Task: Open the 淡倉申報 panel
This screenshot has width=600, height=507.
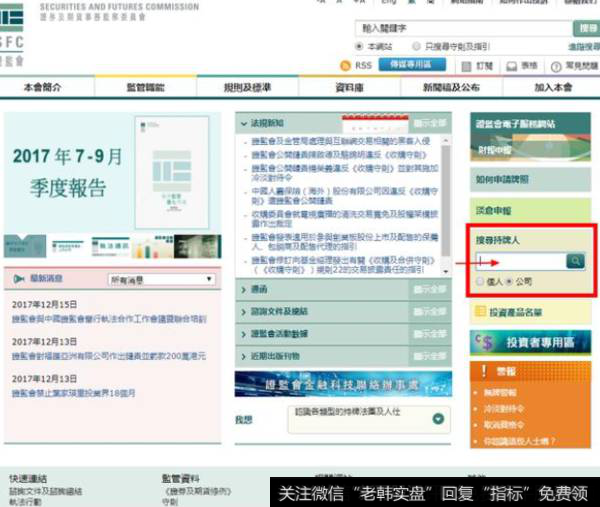Action: click(x=530, y=210)
